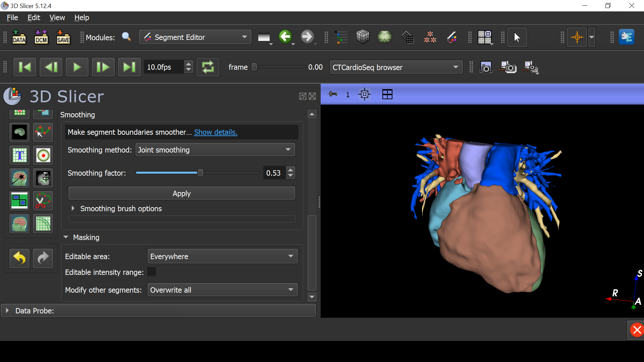Open the View menu
644x362 pixels.
(57, 18)
